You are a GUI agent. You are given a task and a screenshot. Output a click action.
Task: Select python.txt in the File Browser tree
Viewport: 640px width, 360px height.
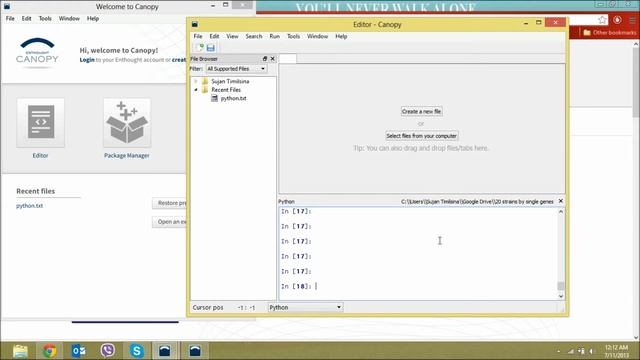click(x=233, y=98)
